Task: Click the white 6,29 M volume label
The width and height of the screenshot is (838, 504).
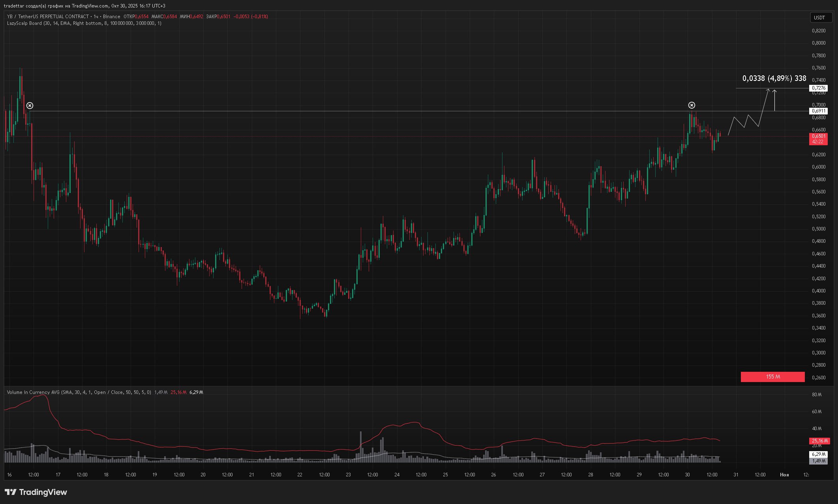Action: (819, 454)
